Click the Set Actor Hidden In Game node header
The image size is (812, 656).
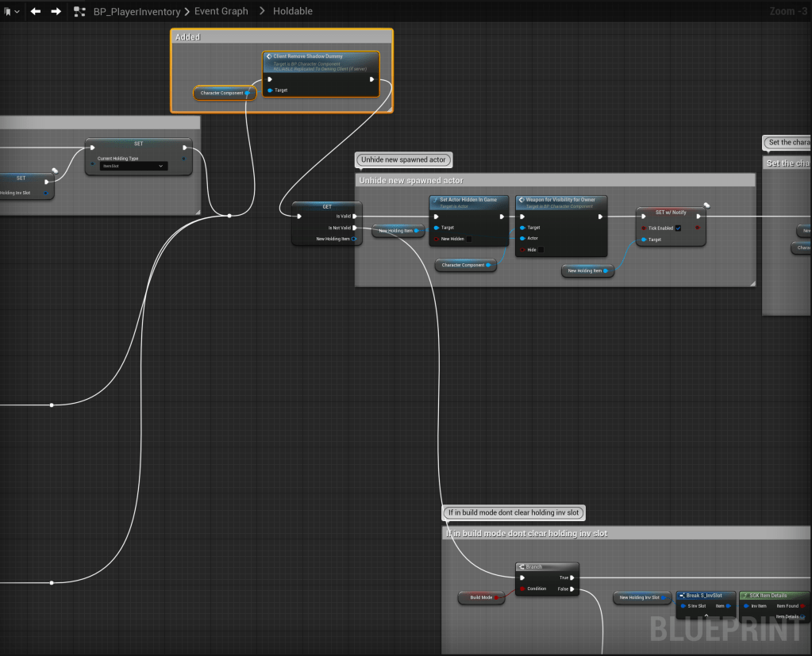point(468,200)
